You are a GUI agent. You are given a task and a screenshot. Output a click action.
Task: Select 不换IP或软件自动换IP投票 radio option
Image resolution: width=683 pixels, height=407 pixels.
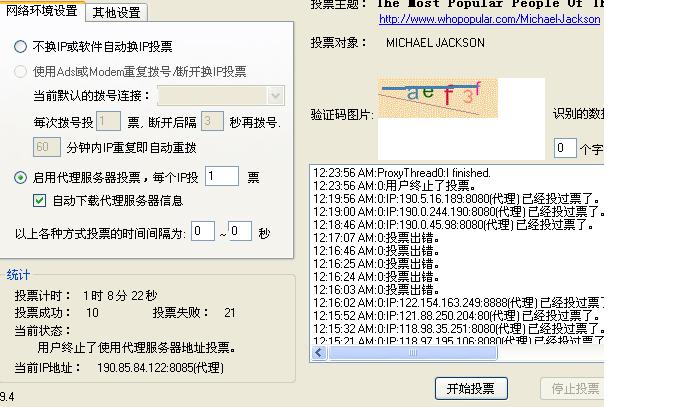click(21, 47)
